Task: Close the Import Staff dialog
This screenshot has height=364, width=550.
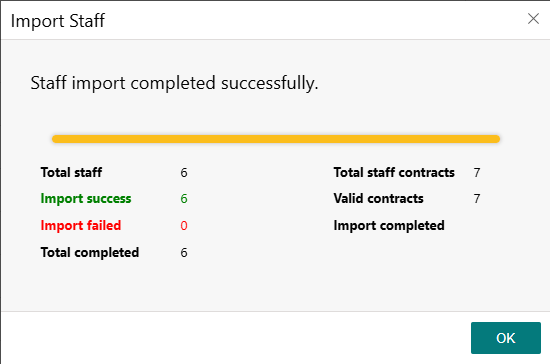Action: click(x=533, y=19)
